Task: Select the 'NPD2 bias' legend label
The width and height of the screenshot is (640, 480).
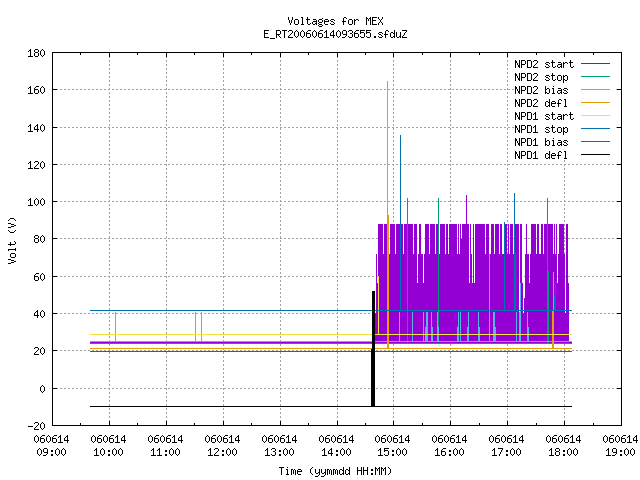Action: click(541, 90)
